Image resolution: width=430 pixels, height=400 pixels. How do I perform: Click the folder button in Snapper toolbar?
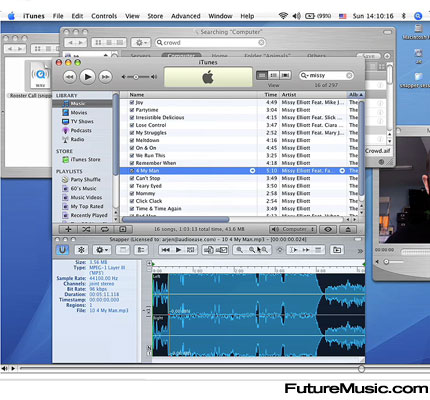point(337,250)
